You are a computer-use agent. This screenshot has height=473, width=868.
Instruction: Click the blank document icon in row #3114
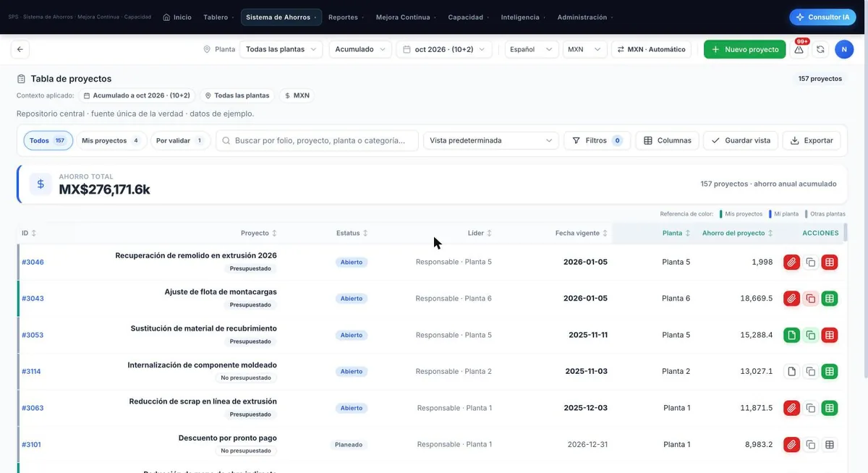click(791, 371)
